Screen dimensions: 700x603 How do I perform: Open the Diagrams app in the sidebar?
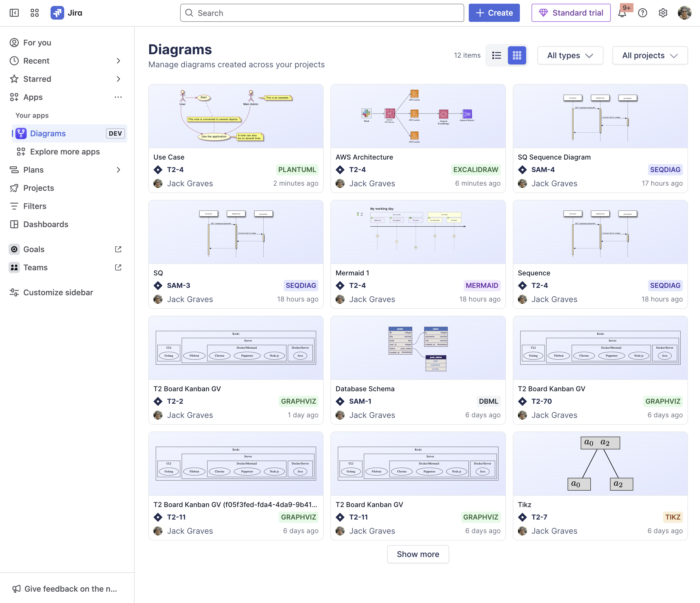click(x=48, y=133)
